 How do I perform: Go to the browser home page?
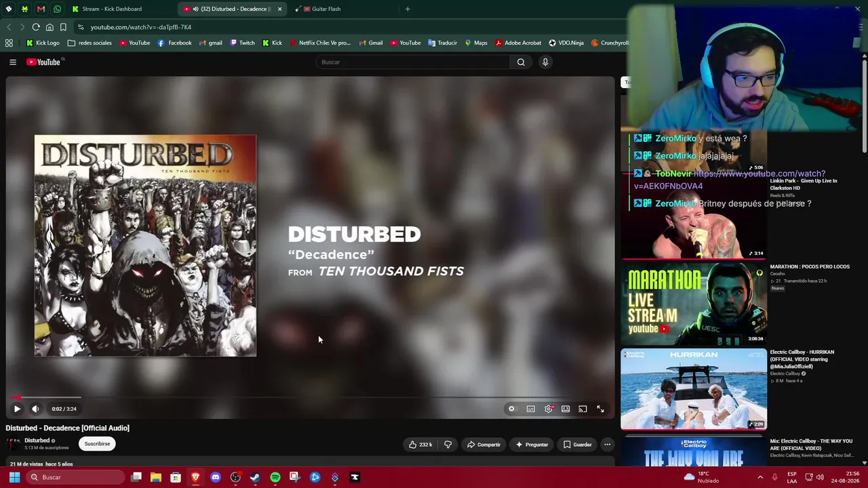pyautogui.click(x=50, y=27)
